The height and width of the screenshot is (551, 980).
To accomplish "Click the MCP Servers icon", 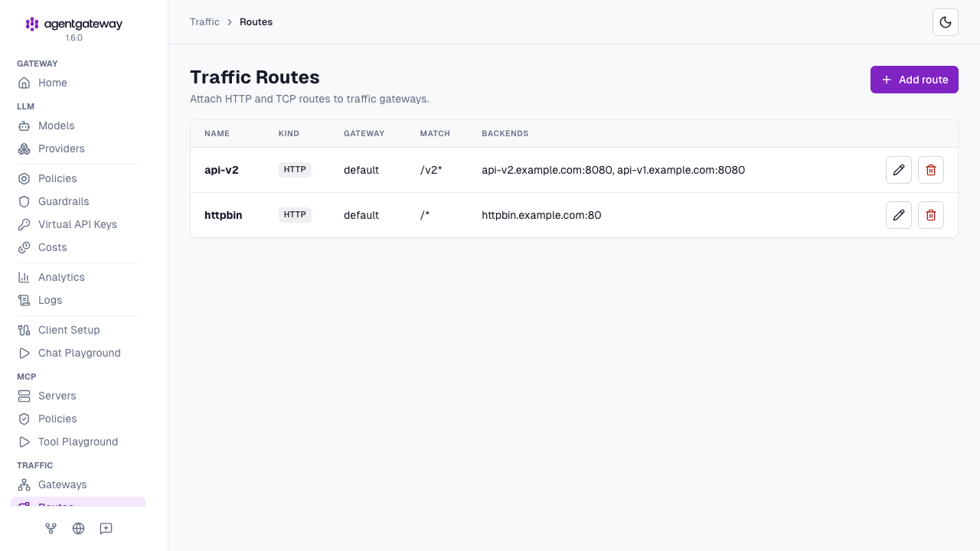I will click(24, 396).
